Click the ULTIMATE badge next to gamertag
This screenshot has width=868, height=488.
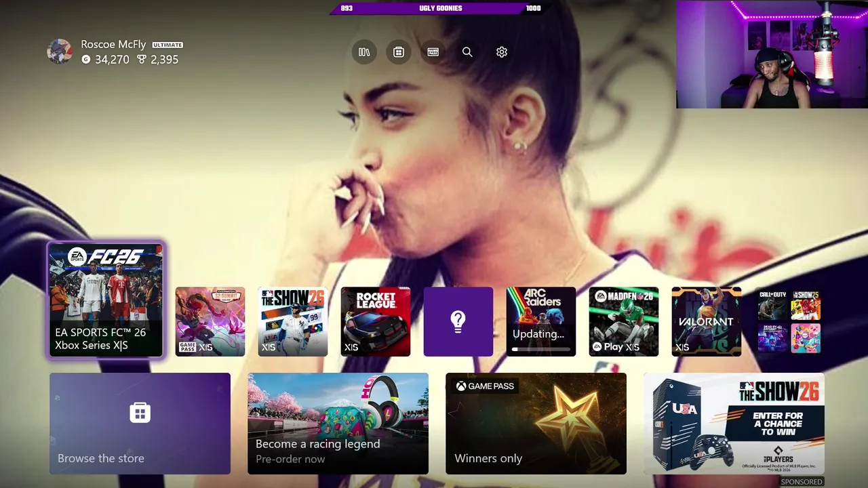[167, 45]
